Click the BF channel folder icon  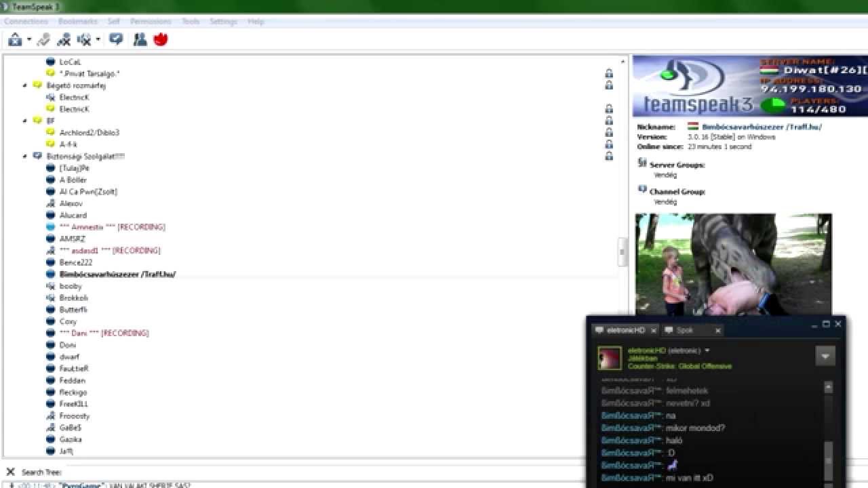coord(37,121)
